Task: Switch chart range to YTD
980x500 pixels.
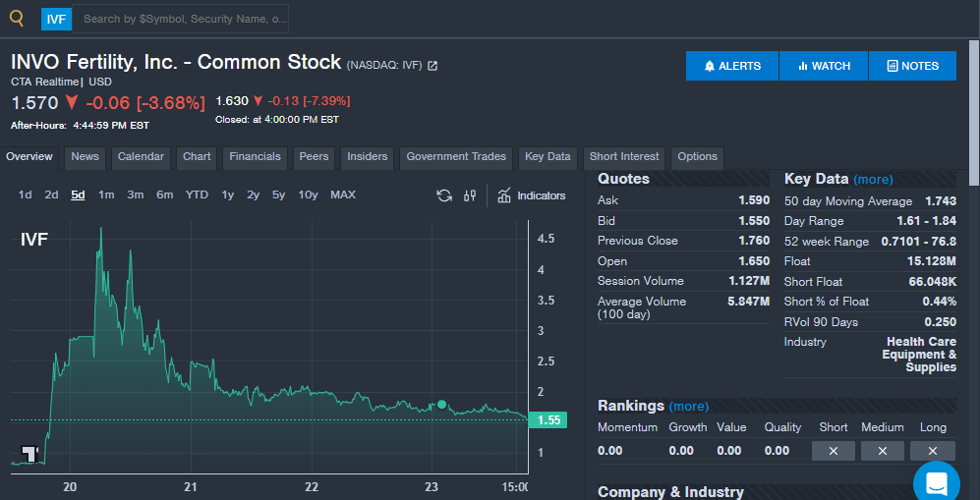Action: 197,194
